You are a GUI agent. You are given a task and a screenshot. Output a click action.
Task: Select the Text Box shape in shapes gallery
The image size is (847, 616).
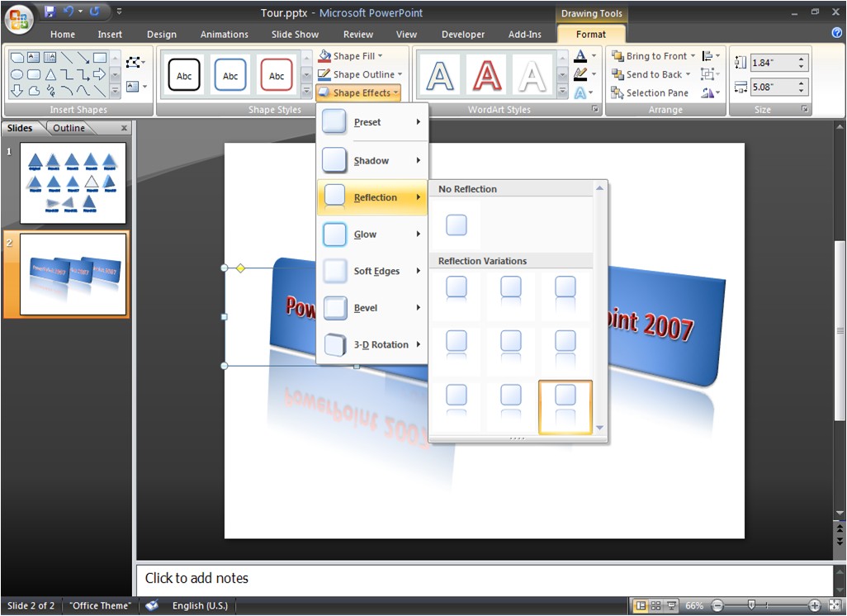point(34,57)
